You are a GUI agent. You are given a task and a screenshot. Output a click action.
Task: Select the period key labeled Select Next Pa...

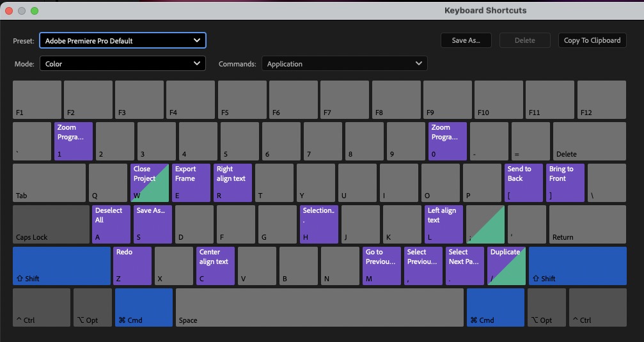[x=464, y=266]
